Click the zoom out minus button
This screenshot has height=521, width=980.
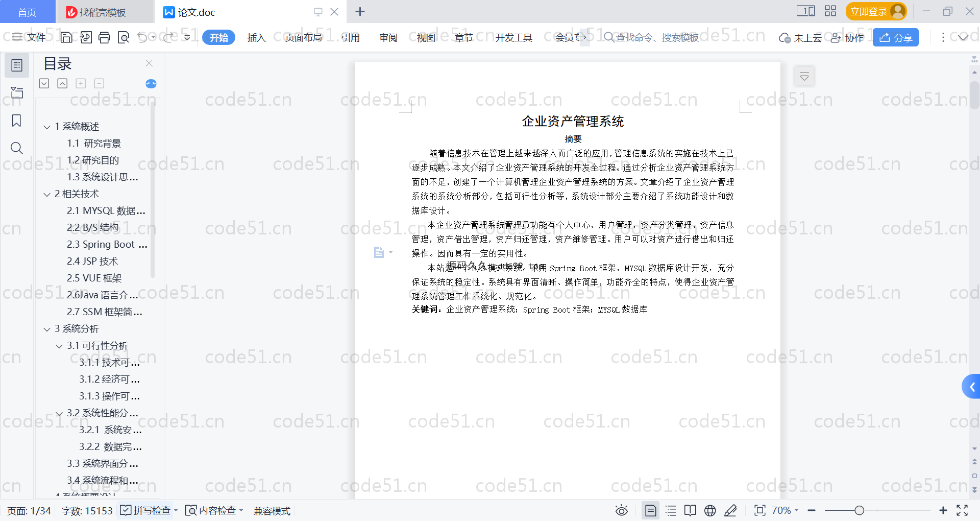click(x=812, y=510)
